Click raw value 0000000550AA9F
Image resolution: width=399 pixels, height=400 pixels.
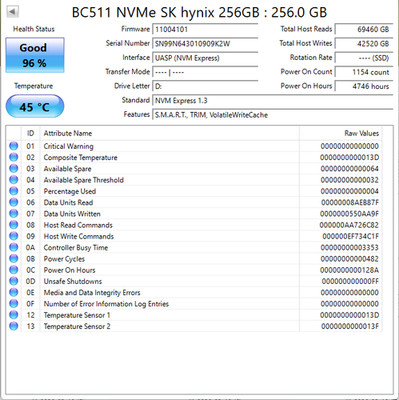(350, 214)
